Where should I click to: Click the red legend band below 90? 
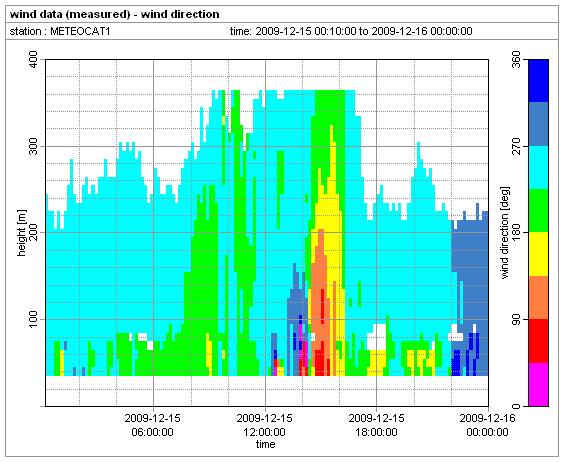tap(538, 341)
